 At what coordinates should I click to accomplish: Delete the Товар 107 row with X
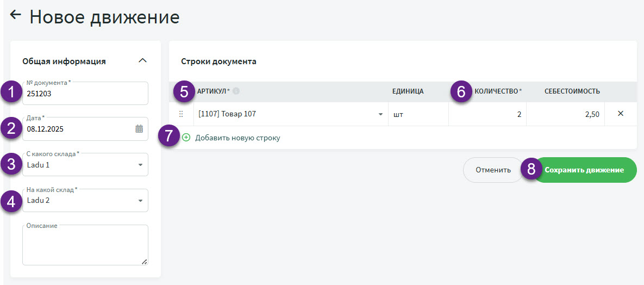click(x=621, y=114)
